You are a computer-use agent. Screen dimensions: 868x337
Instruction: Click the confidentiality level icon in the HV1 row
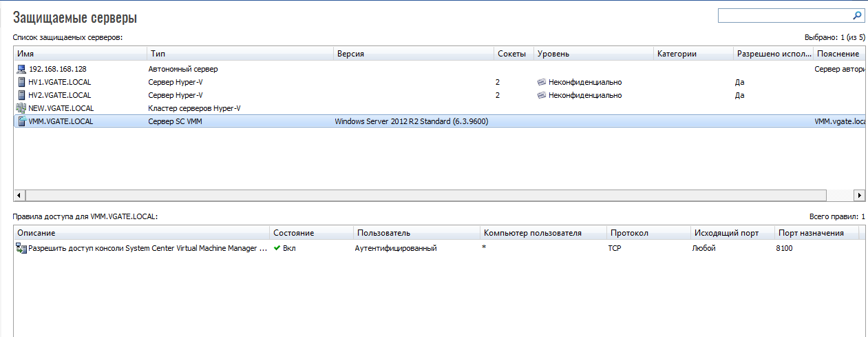pyautogui.click(x=541, y=82)
